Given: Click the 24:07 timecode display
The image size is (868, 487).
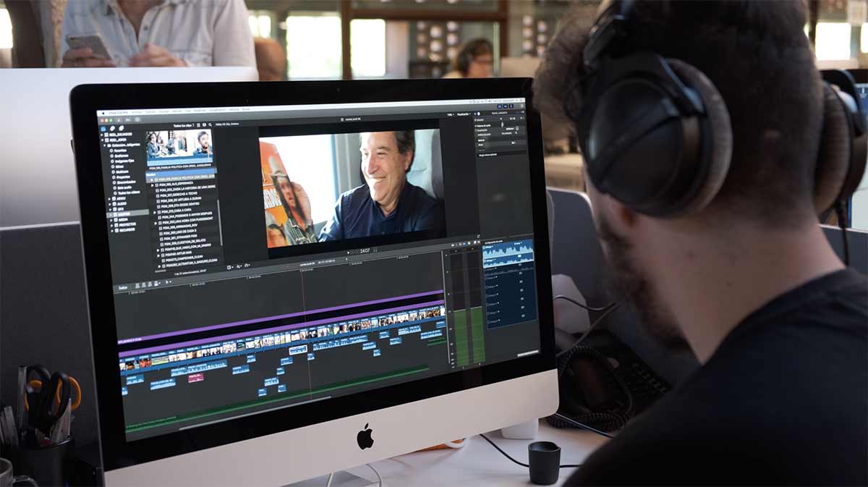Looking at the screenshot, I should tap(364, 251).
